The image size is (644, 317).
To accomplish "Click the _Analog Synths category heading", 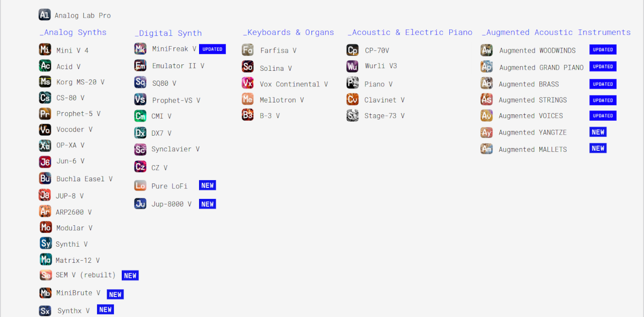I will tap(73, 33).
